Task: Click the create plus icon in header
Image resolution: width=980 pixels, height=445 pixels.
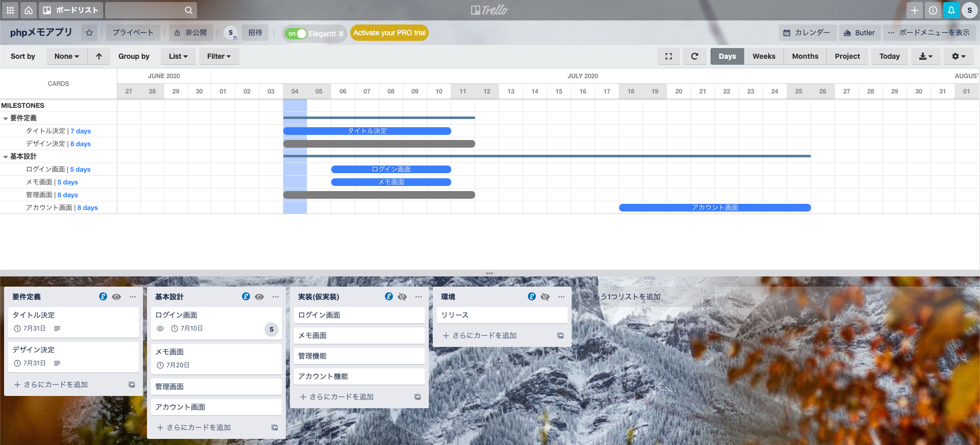Action: [x=914, y=10]
